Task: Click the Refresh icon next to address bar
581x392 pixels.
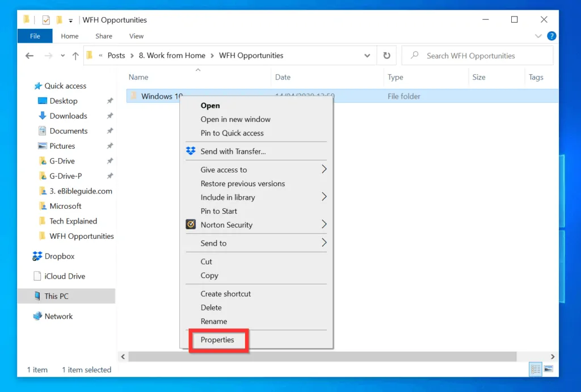Action: pyautogui.click(x=386, y=55)
